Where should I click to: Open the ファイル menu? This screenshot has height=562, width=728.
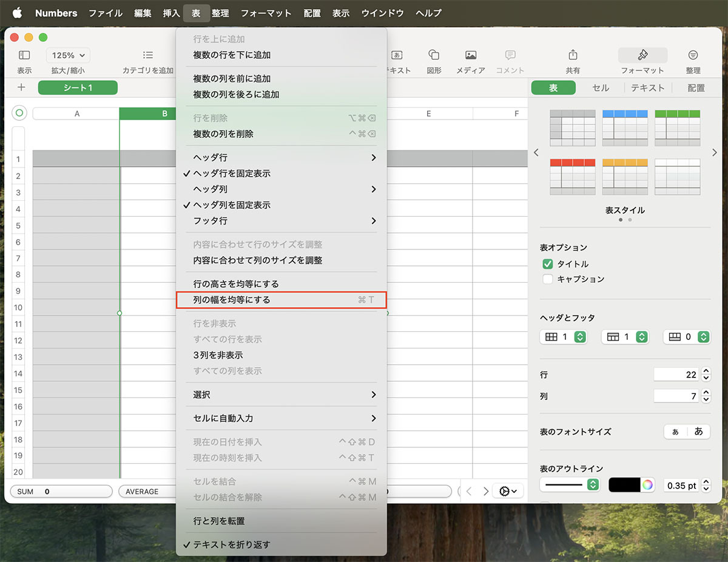point(106,13)
